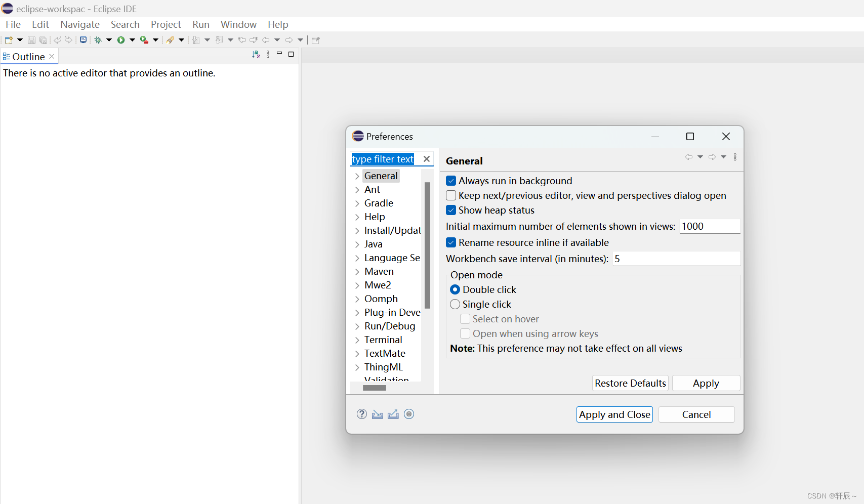This screenshot has height=504, width=864.
Task: Click the Pin Editor toolbar icon
Action: tap(316, 40)
